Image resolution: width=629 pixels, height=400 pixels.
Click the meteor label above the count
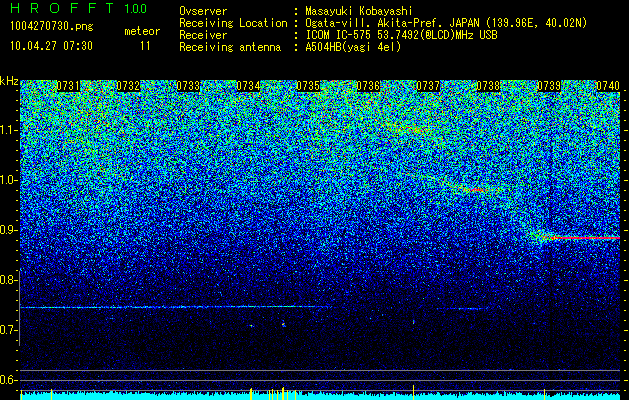pos(142,31)
